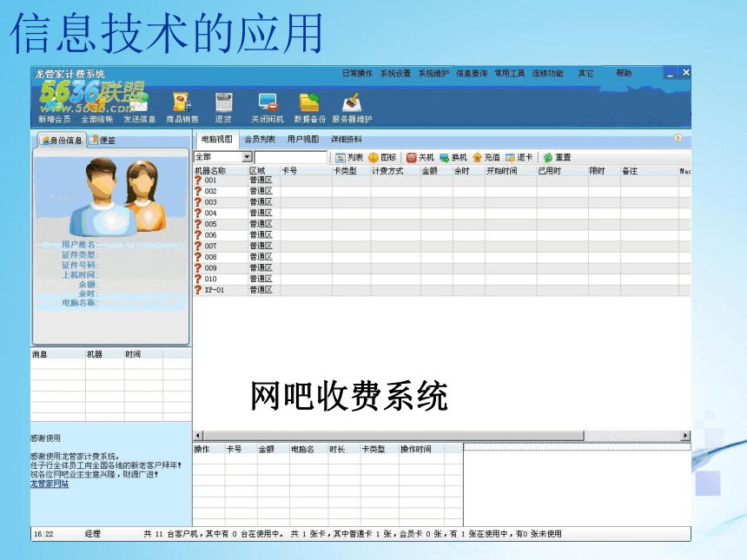Click the question-mark icon of machine 007
Screen dimensions: 747x560
click(198, 246)
